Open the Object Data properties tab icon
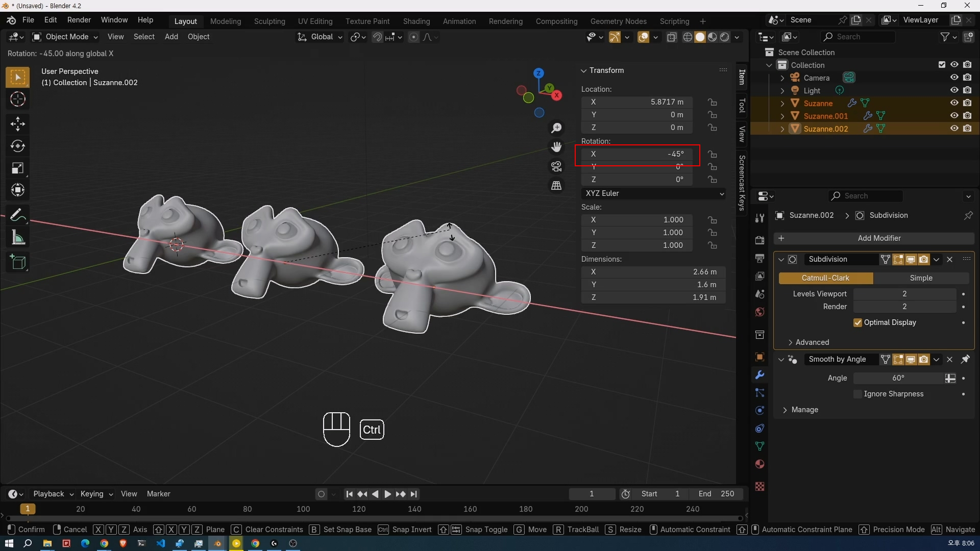Viewport: 980px width, 551px height. pyautogui.click(x=759, y=446)
